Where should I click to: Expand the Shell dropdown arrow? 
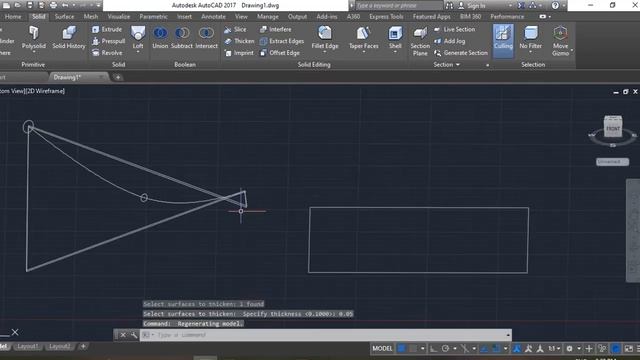[395, 53]
